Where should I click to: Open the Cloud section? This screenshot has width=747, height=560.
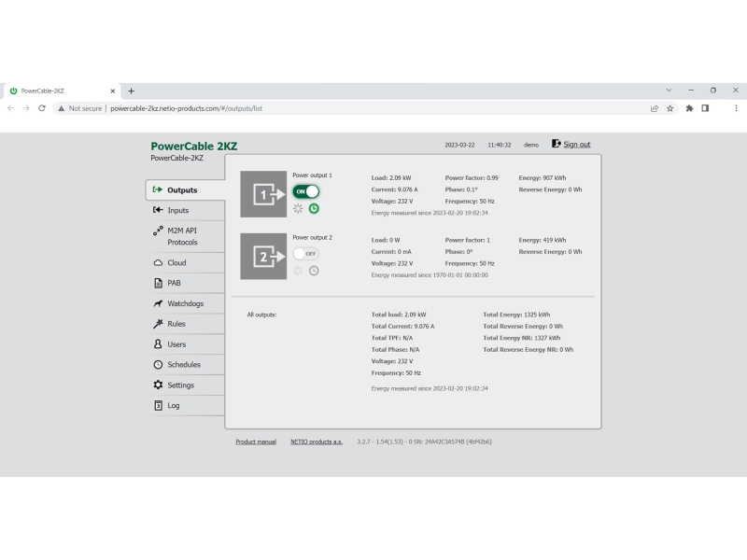[186, 262]
